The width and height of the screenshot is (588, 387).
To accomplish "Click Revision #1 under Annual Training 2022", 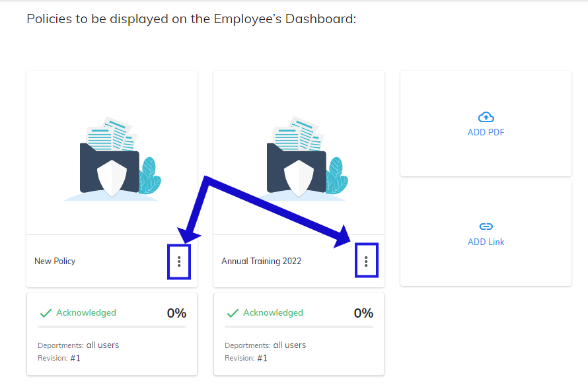I will pyautogui.click(x=246, y=358).
